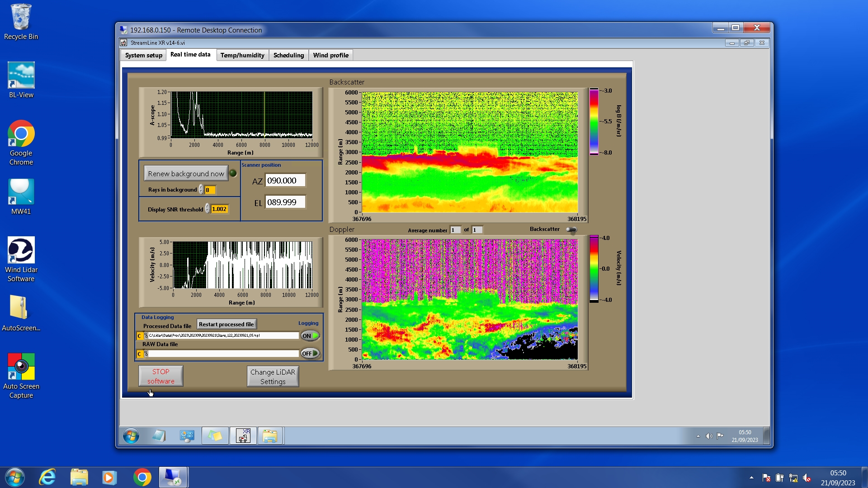Click Display SNR threshold stepper arrows
This screenshot has width=868, height=488.
coord(207,209)
